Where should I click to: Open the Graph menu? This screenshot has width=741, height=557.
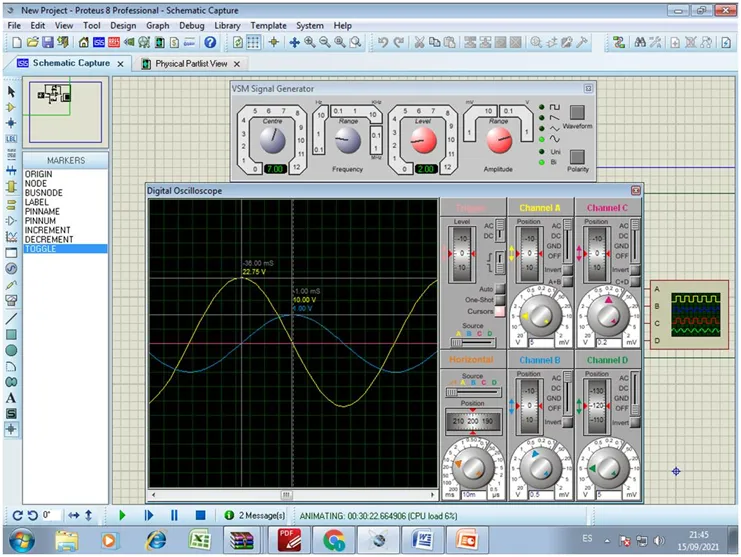pyautogui.click(x=157, y=26)
